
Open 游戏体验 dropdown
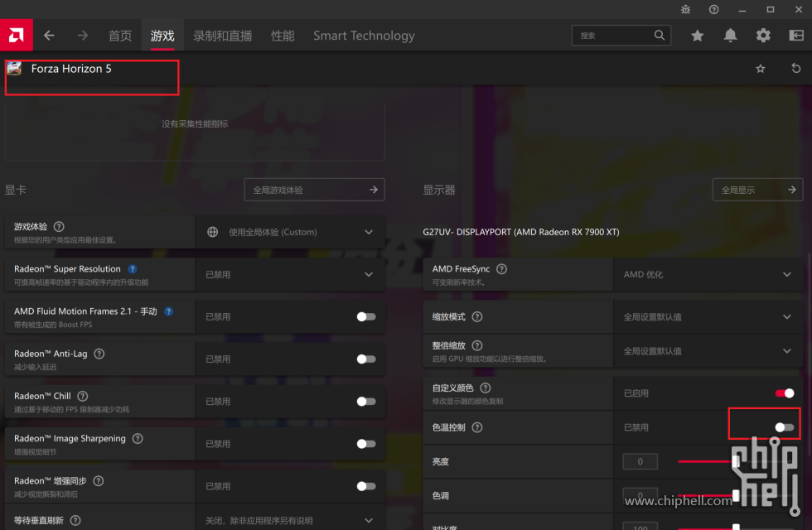pos(290,232)
